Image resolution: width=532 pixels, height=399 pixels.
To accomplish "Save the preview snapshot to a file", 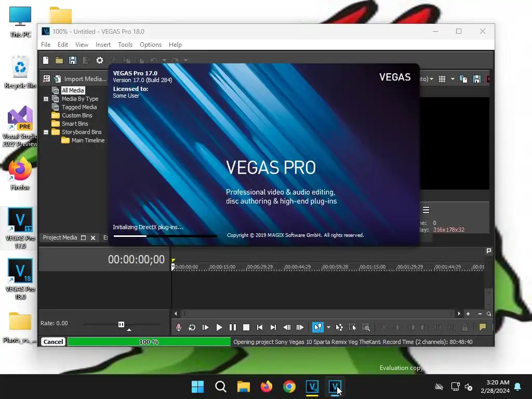I will [x=477, y=79].
